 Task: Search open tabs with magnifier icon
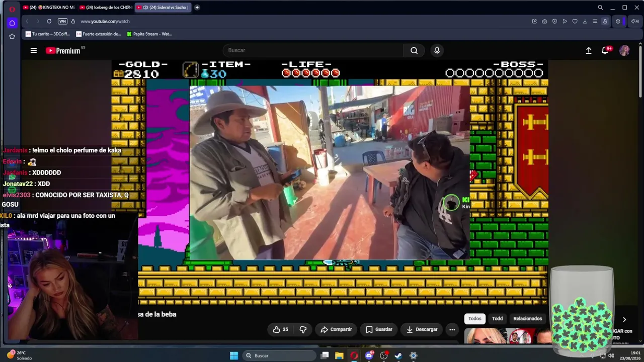[600, 8]
